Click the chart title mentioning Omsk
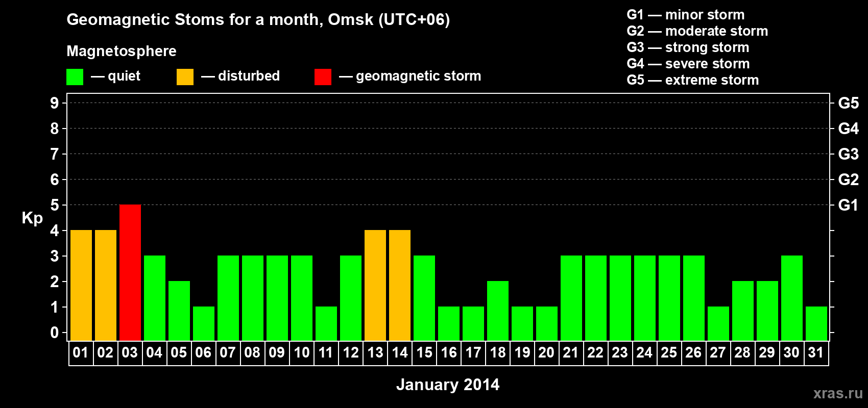 (x=258, y=20)
